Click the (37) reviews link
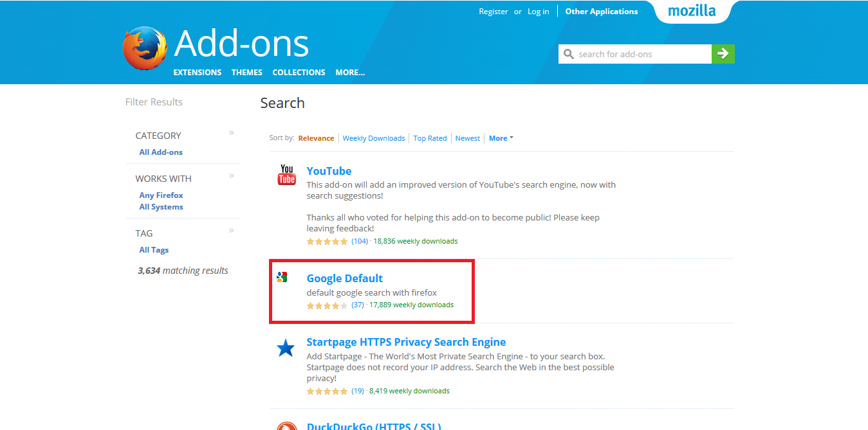This screenshot has height=430, width=868. click(x=358, y=305)
